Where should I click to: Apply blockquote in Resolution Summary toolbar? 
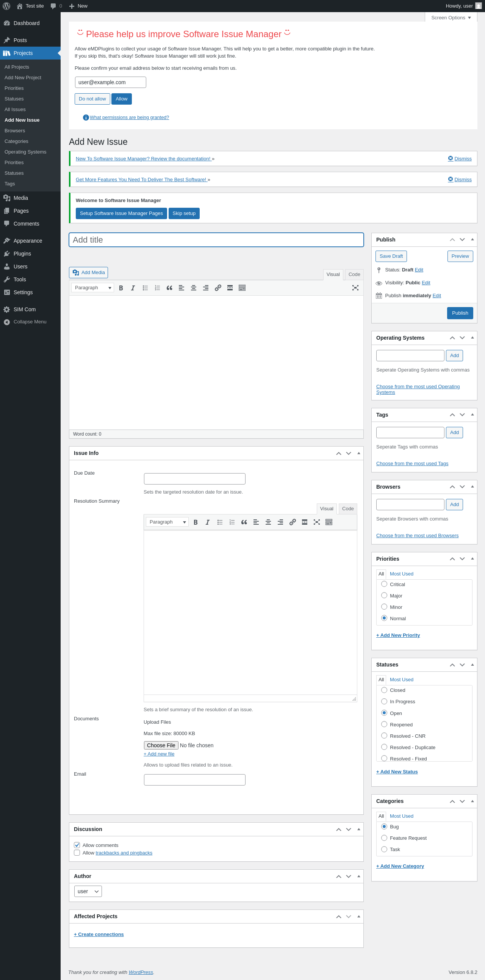point(244,522)
